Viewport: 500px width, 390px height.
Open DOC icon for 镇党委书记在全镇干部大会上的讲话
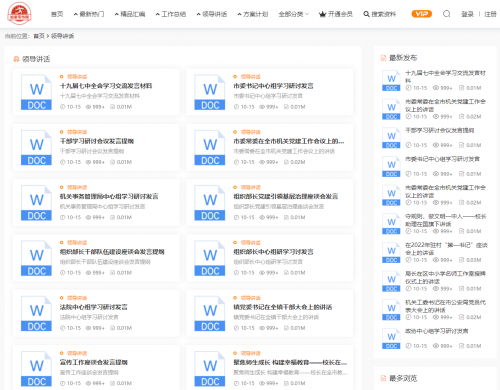pyautogui.click(x=210, y=314)
